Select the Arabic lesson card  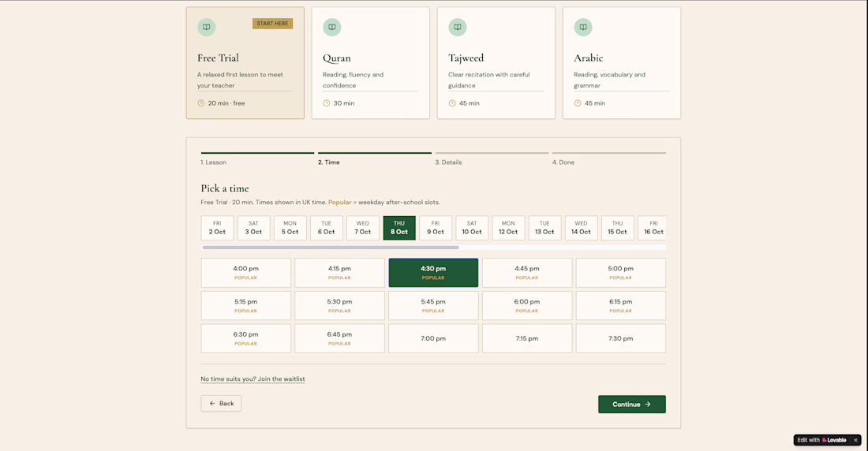click(x=622, y=63)
